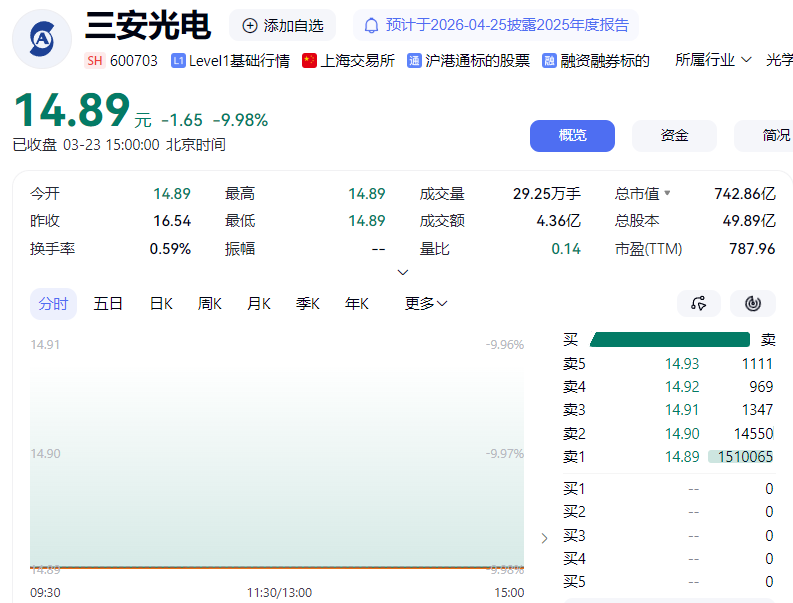
Task: Click the 买5 order book row
Action: coord(668,582)
